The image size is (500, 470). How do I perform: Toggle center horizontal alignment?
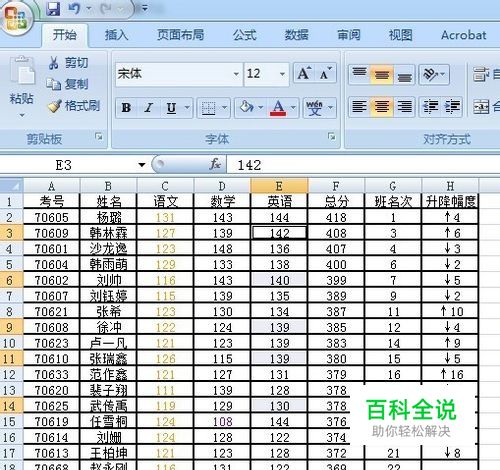click(382, 107)
